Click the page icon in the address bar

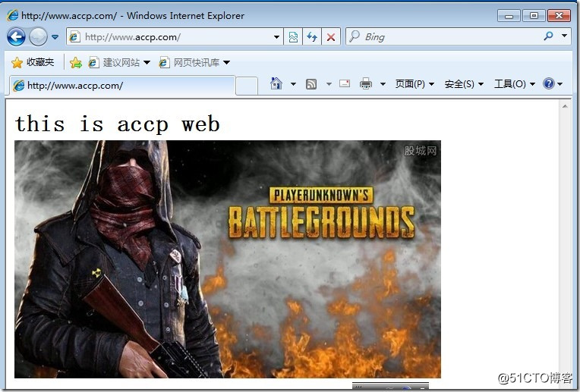[x=74, y=37]
